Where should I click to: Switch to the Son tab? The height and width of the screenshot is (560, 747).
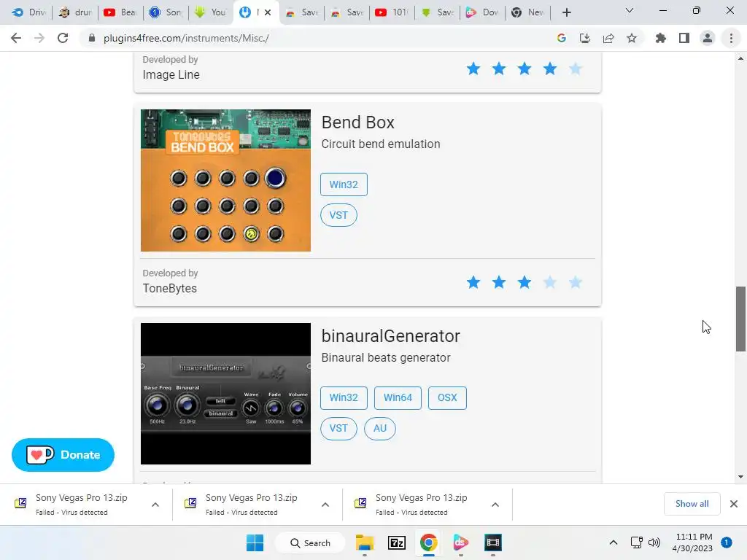[166, 12]
